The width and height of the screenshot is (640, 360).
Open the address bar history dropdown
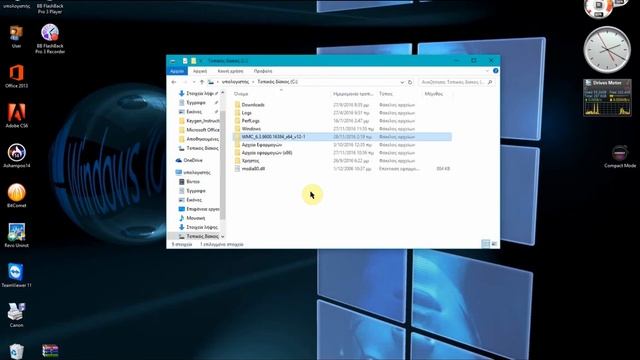402,82
